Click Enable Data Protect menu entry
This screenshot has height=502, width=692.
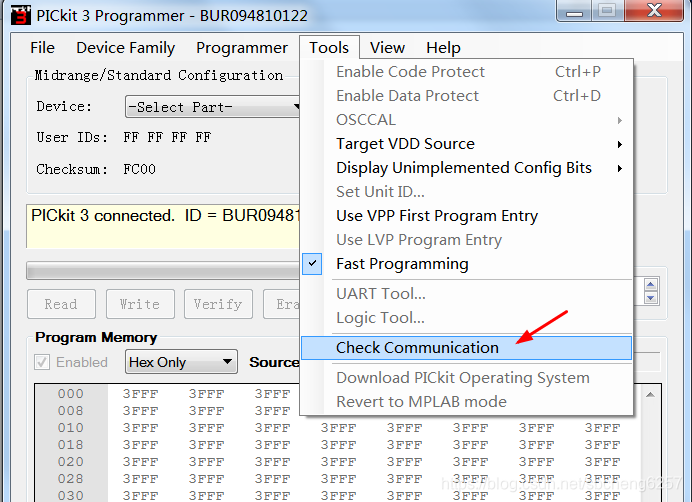point(467,96)
